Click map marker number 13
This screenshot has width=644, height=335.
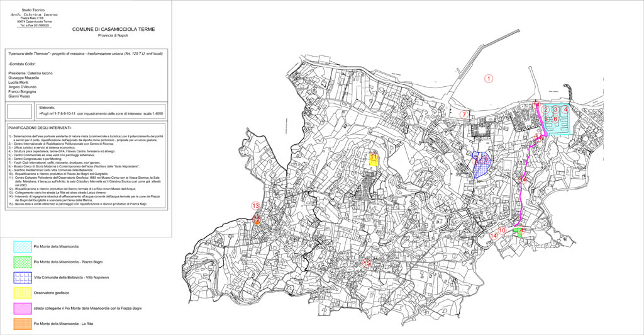click(255, 206)
